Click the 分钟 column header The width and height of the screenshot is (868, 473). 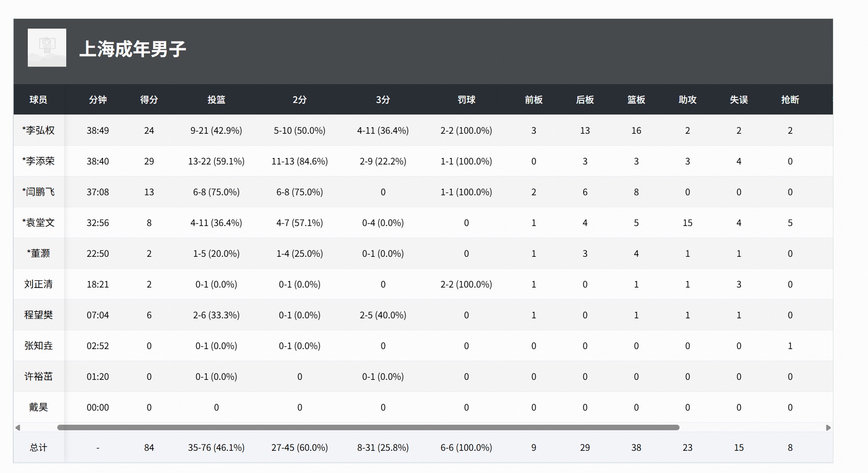click(97, 100)
